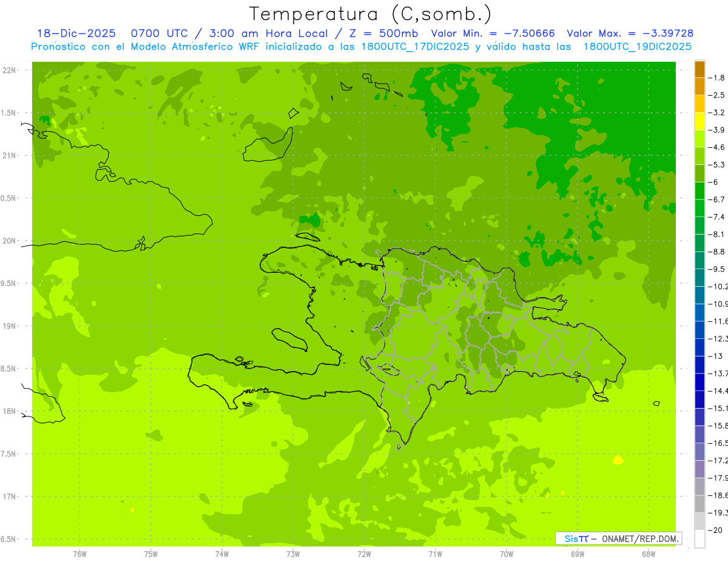Click the '-6.7' colorbar value

click(x=716, y=199)
